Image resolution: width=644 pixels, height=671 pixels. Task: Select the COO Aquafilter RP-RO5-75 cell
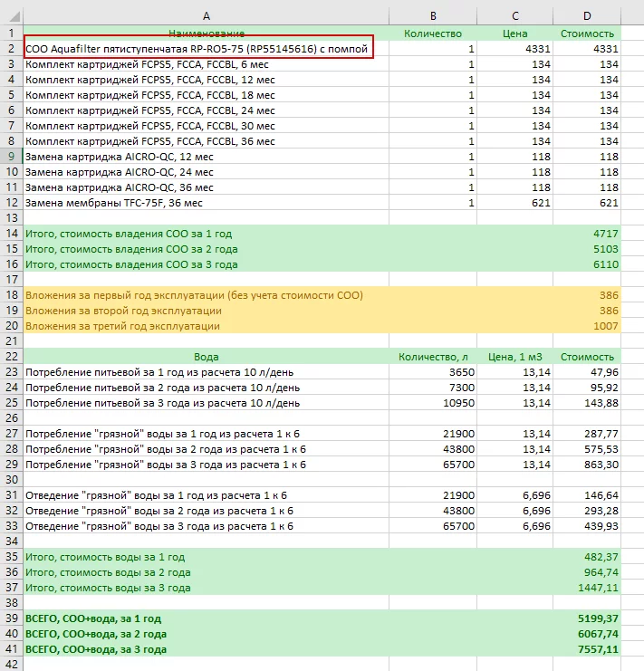pyautogui.click(x=197, y=49)
